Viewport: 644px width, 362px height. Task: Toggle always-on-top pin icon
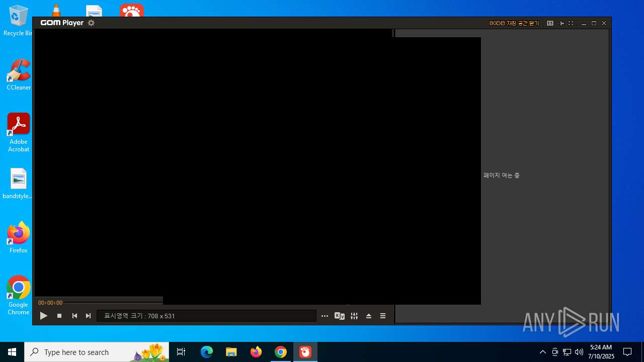point(561,23)
